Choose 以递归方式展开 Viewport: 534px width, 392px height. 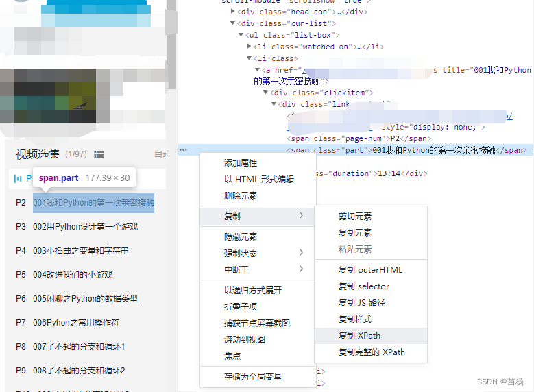(x=258, y=290)
